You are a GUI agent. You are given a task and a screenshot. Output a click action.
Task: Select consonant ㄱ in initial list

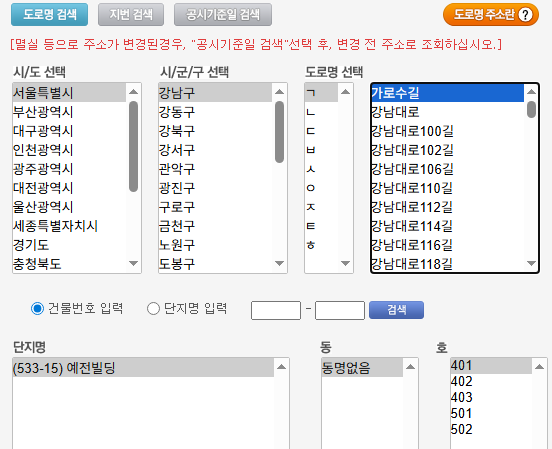[321, 93]
